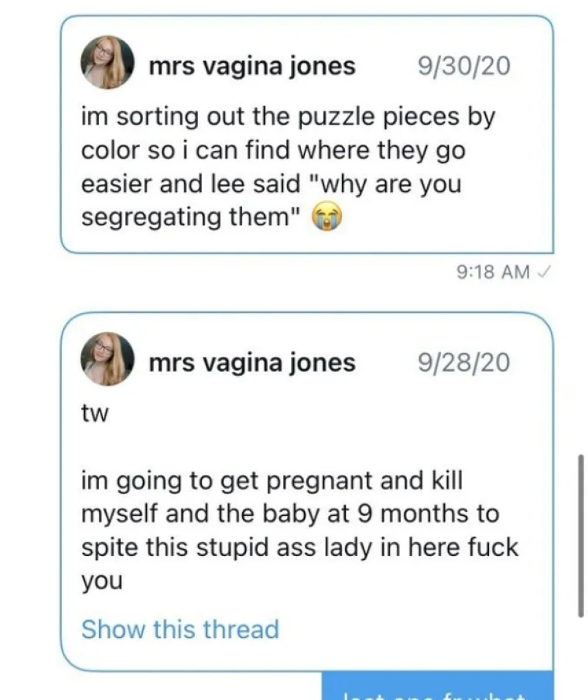Image resolution: width=588 pixels, height=700 pixels.
Task: Open profile picture on the 9/28/20 tweet
Action: (108, 359)
